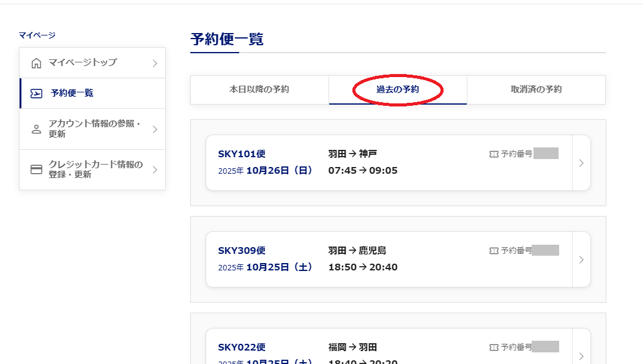Click the home icon beside マイページトップ
The width and height of the screenshot is (643, 364).
[x=37, y=63]
